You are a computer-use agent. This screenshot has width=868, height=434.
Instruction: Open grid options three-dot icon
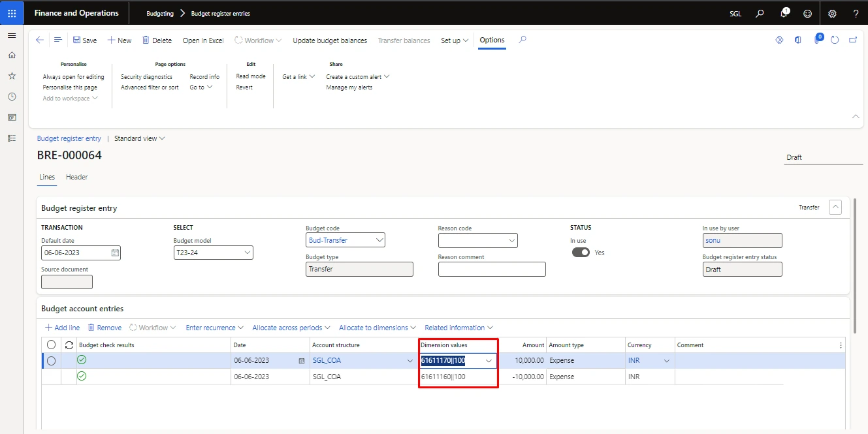pyautogui.click(x=841, y=345)
